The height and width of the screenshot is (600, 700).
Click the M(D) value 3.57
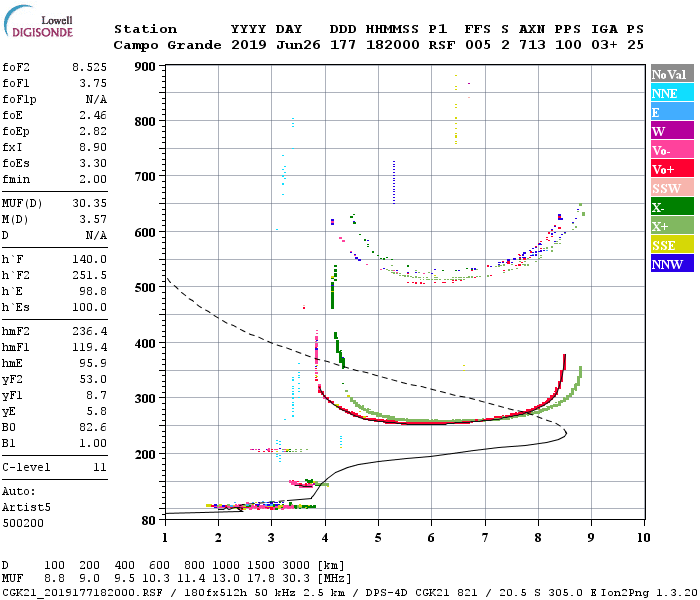coord(93,220)
